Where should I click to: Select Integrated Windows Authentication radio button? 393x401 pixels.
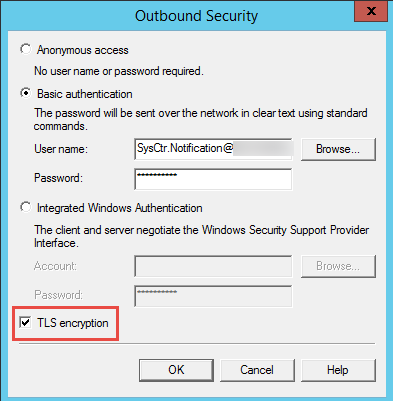tap(26, 207)
